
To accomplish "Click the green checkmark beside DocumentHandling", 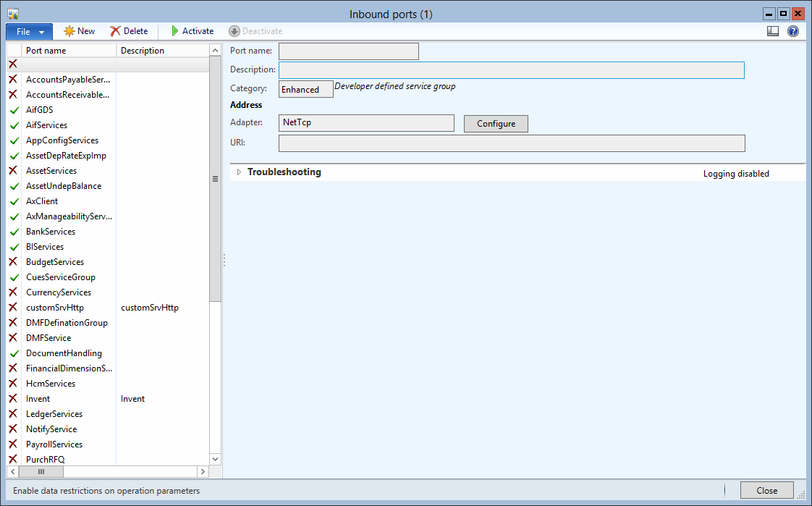I will (13, 353).
